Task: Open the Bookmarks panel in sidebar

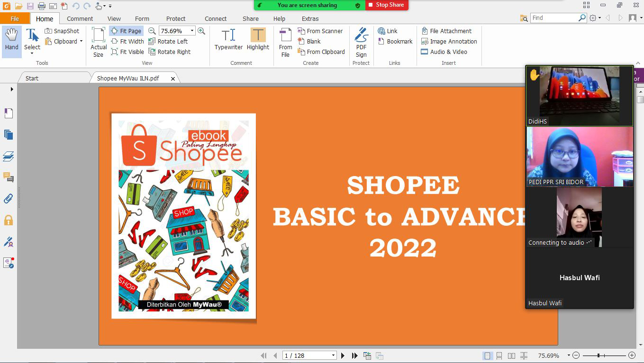Action: [9, 113]
